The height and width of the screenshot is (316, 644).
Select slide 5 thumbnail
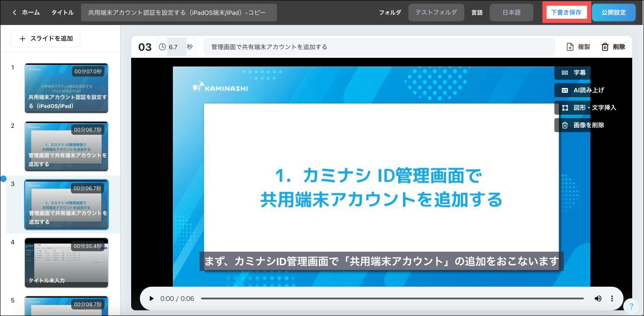[x=66, y=305]
